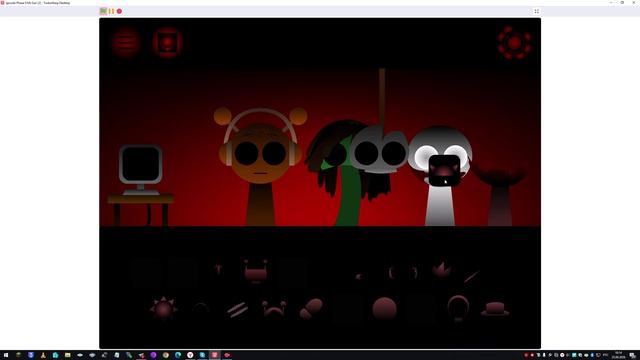Click the dark red character at far right
Image resolution: width=640 pixels, height=360 pixels.
pyautogui.click(x=499, y=196)
